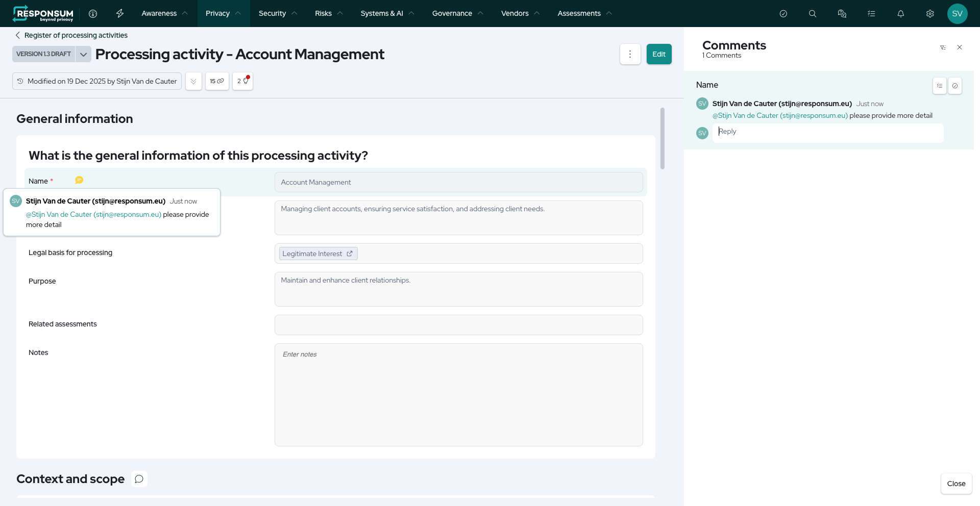The width and height of the screenshot is (980, 506).
Task: Open the three-dot more options menu
Action: (630, 54)
